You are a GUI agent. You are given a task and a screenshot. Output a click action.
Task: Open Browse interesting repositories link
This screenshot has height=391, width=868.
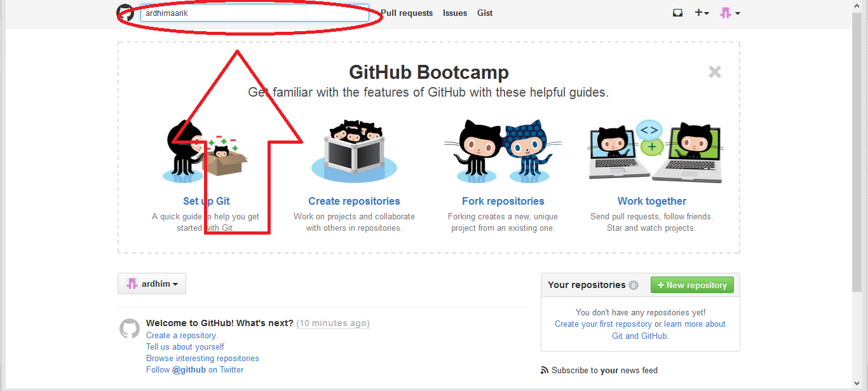203,358
